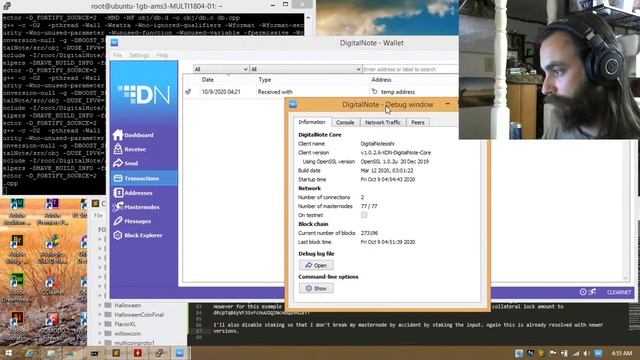Switch to the Console tab
The width and height of the screenshot is (640, 360).
[345, 122]
